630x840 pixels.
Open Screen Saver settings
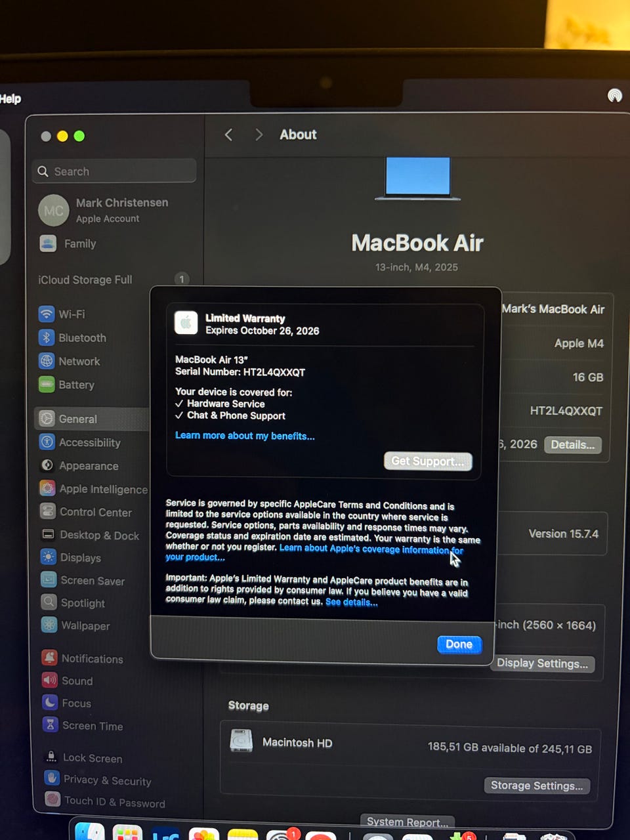(x=83, y=580)
